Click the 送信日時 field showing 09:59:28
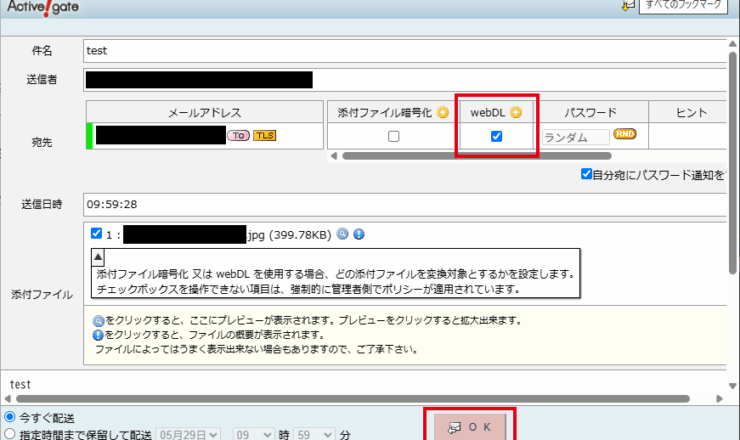Screen dimensions: 740x440 point(404,204)
